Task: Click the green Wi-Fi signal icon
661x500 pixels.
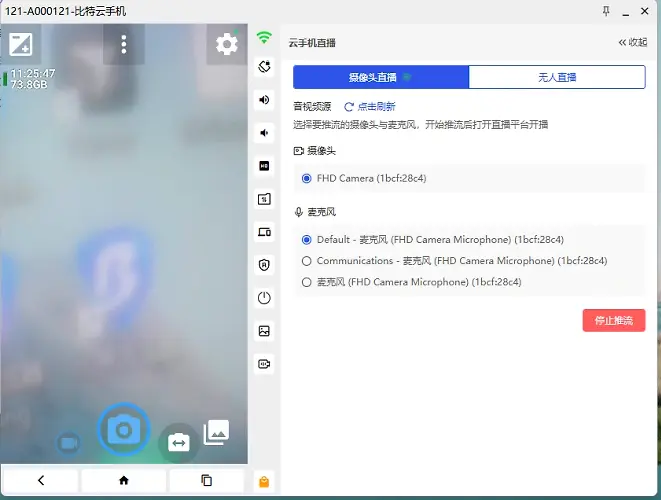Action: click(x=264, y=38)
